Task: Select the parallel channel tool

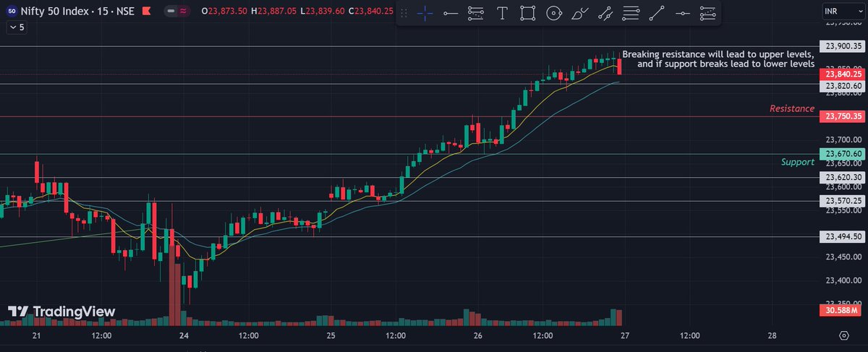Action: 605,13
